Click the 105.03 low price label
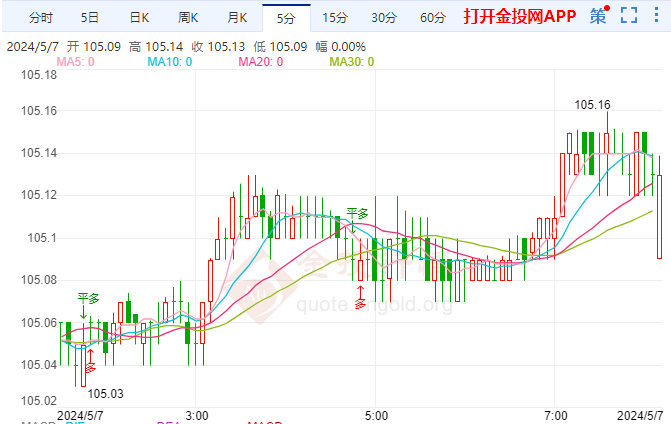The image size is (671, 424). (x=105, y=394)
